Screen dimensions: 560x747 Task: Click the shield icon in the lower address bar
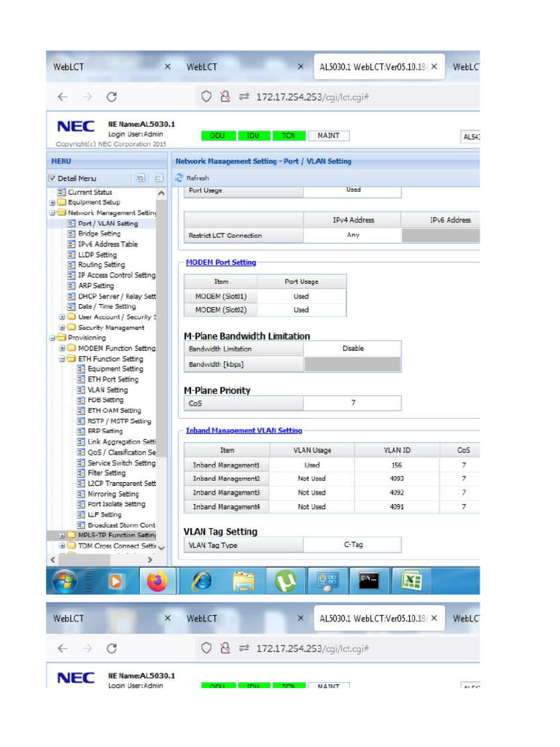click(206, 649)
